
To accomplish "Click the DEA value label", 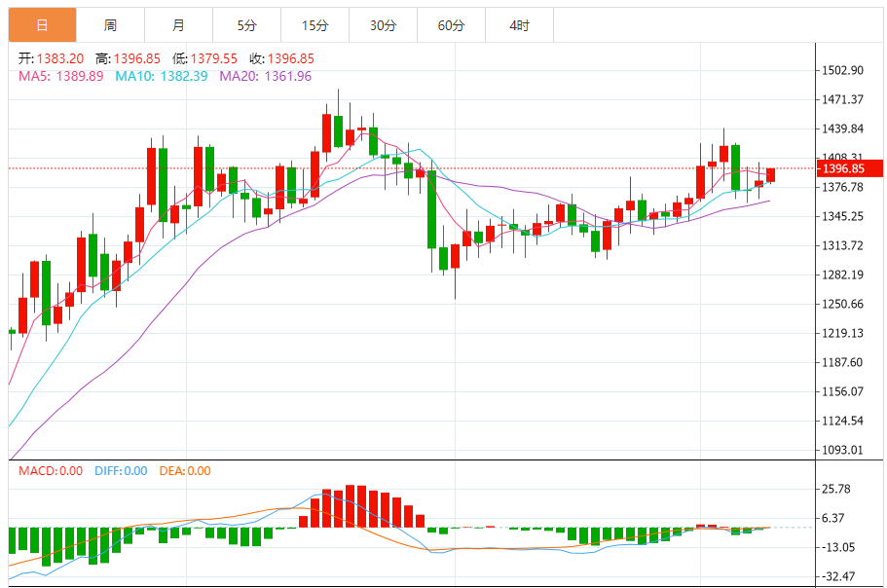I will 185,471.
